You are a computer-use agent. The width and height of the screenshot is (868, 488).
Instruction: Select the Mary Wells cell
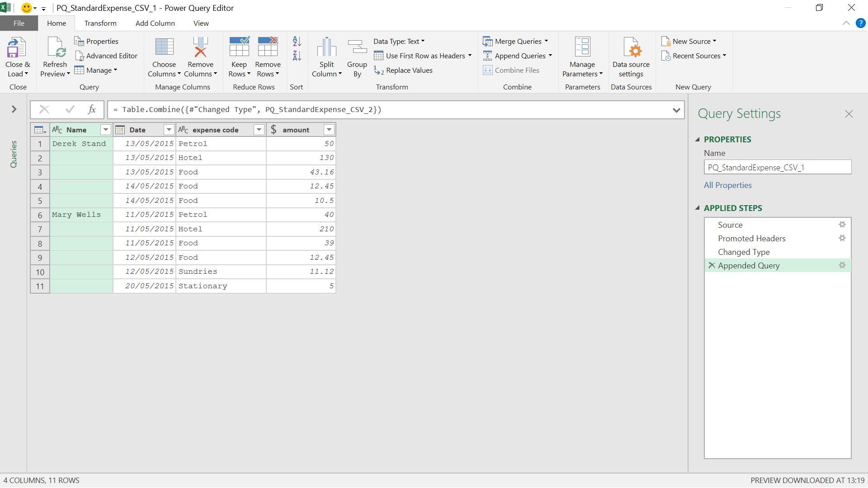click(x=81, y=215)
